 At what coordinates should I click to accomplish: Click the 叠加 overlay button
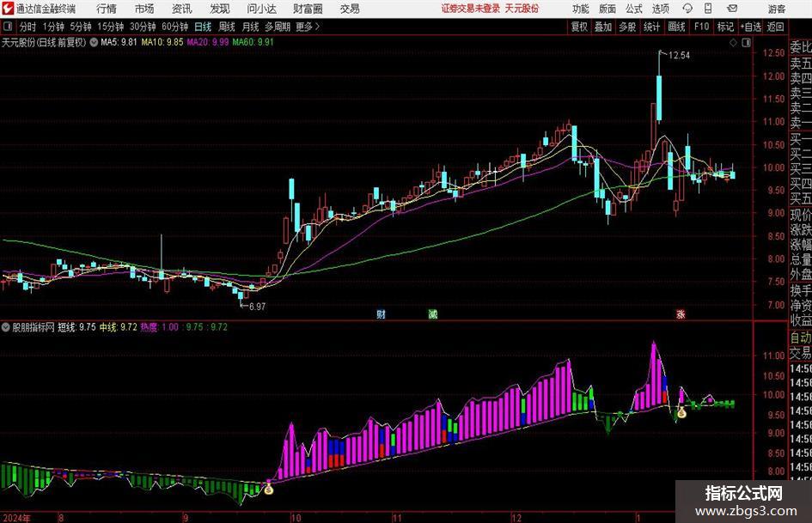(x=603, y=27)
